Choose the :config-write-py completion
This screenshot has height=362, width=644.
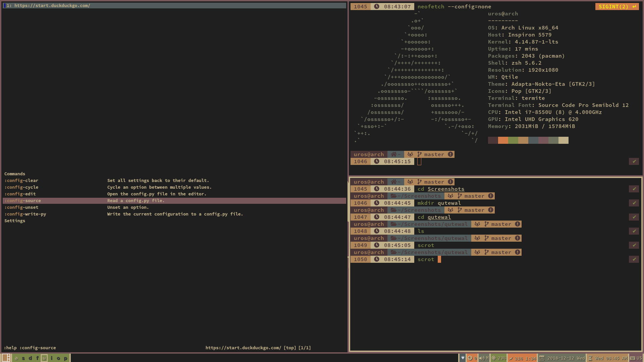[x=174, y=214]
